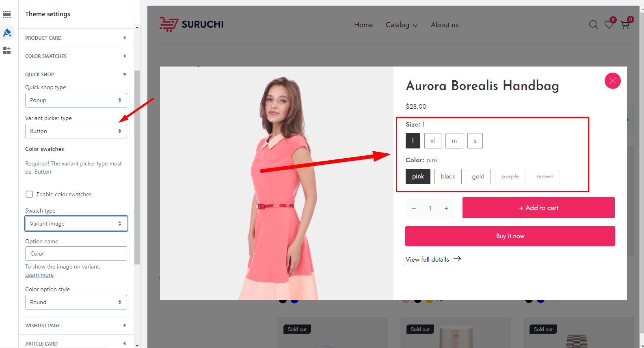The height and width of the screenshot is (348, 644).
Task: Open the wishlist heart icon
Action: 609,25
